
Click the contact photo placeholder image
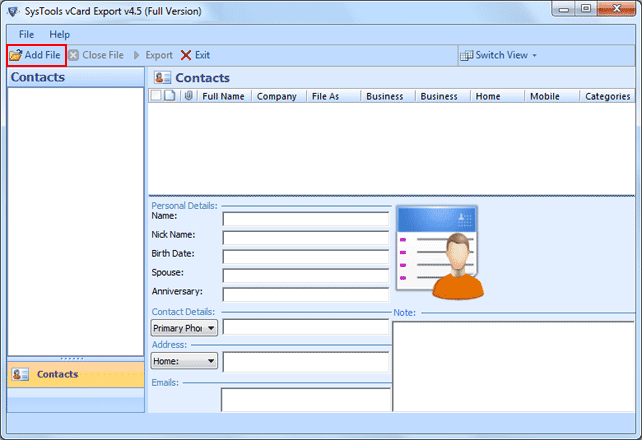[440, 253]
